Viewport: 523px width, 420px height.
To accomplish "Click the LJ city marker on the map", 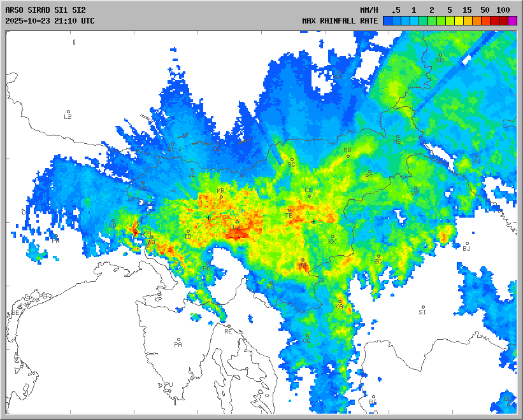I will pyautogui.click(x=237, y=221).
